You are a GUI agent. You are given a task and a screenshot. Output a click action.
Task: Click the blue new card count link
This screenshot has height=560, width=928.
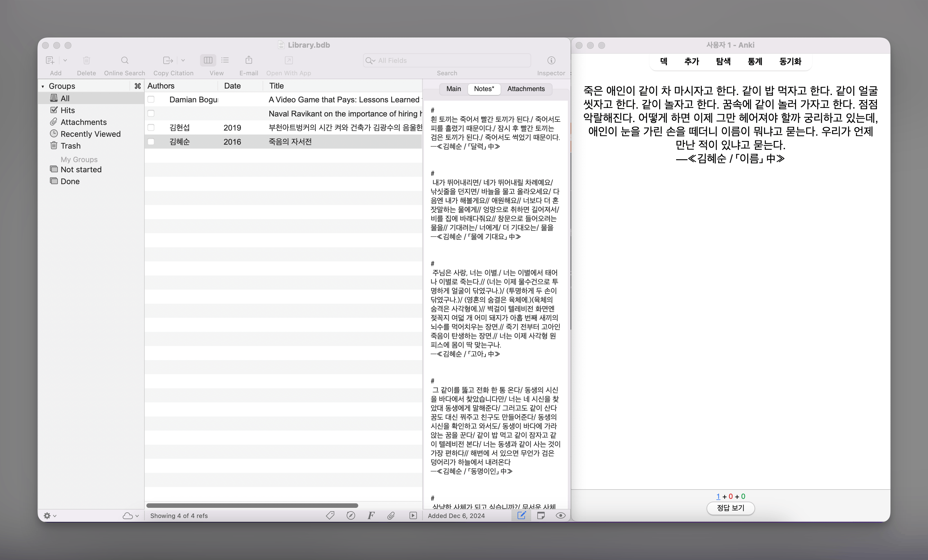point(718,496)
